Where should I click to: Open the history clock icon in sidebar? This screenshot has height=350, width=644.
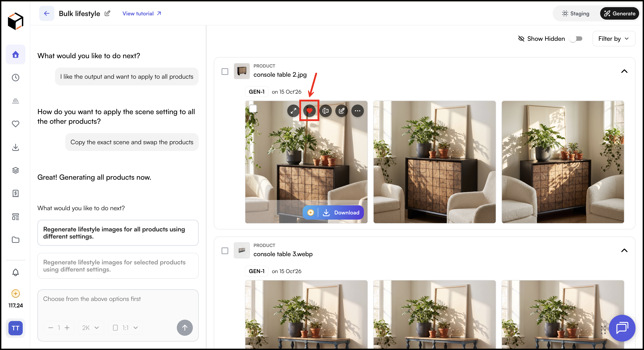coord(16,78)
